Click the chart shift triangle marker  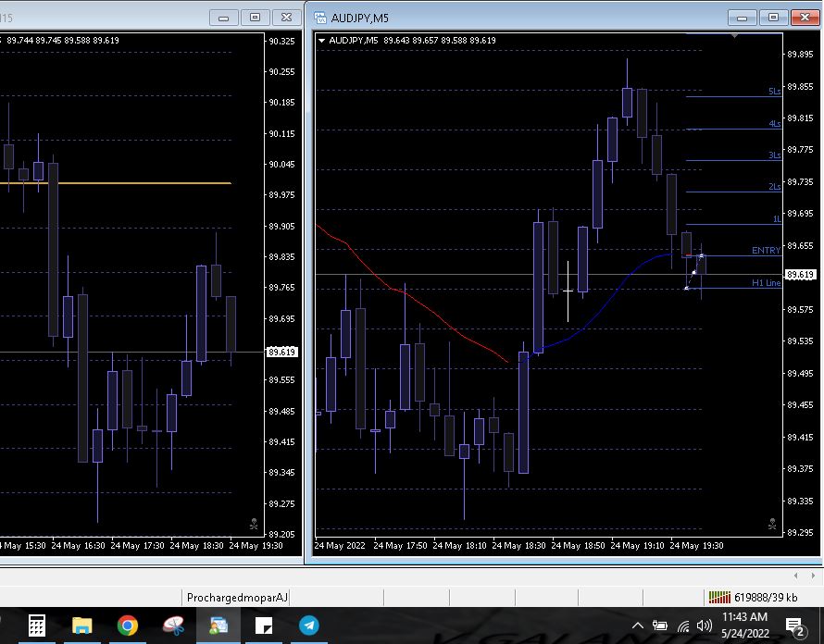[734, 36]
